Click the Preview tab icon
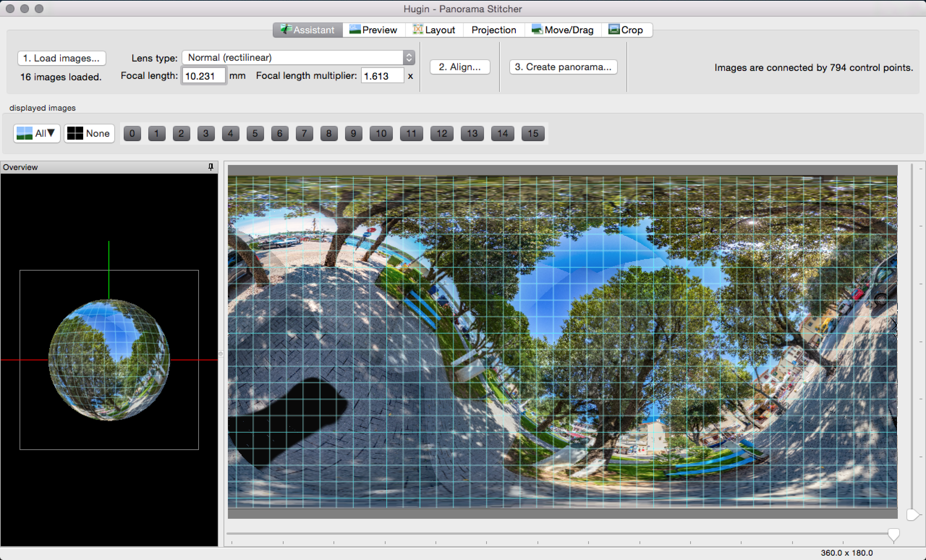Viewport: 926px width, 560px height. point(355,29)
